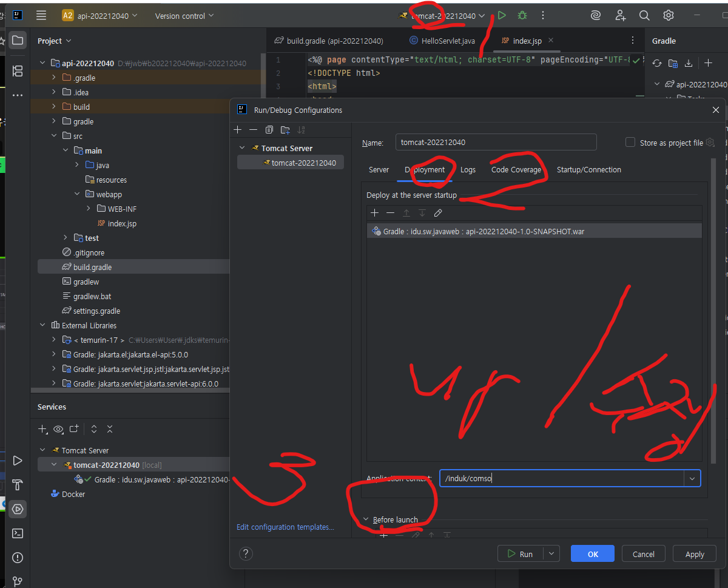Click the Apply button
728x588 pixels.
(695, 553)
